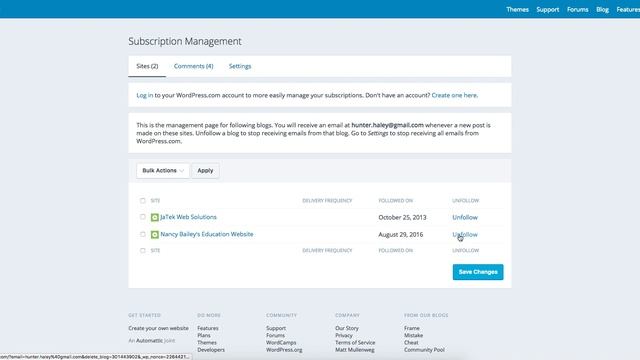Open footer Support link under Community

[276, 328]
